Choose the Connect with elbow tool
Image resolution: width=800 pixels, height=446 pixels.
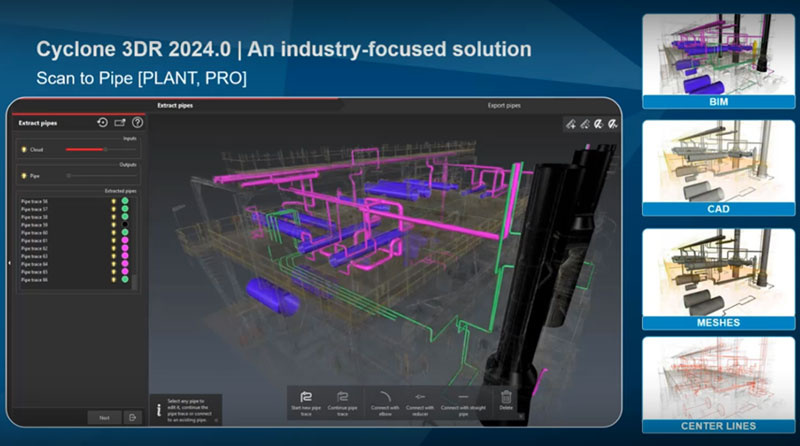click(x=385, y=403)
